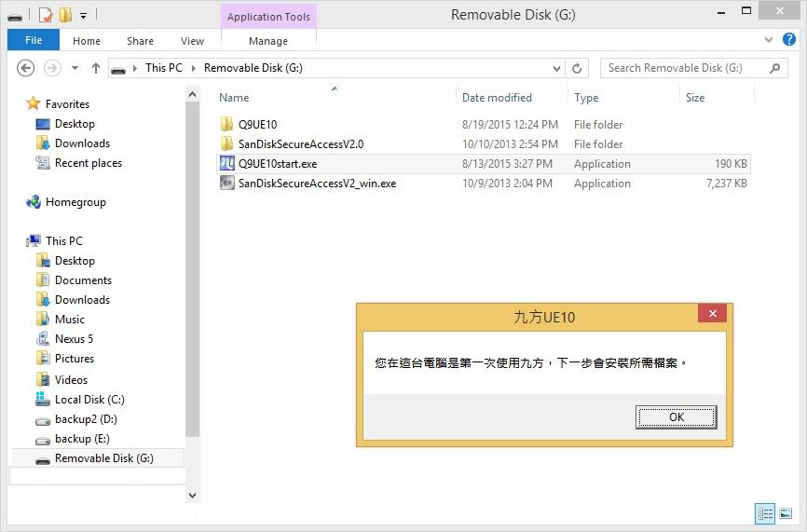Go back with the Back arrow button
The height and width of the screenshot is (532, 807).
[x=26, y=68]
